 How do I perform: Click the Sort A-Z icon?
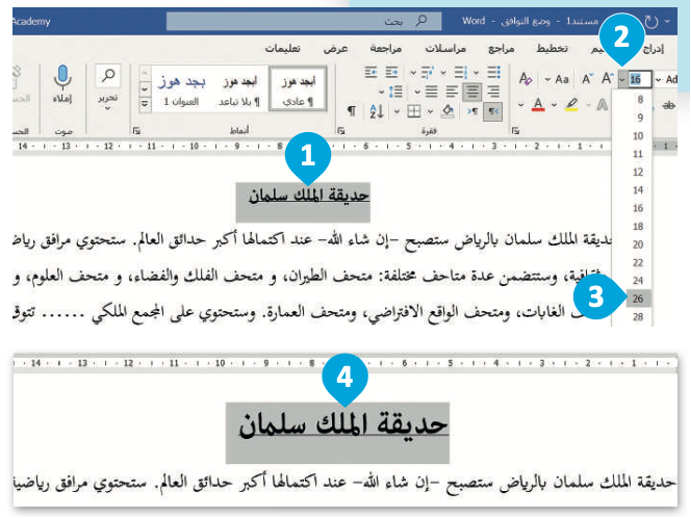pyautogui.click(x=376, y=112)
